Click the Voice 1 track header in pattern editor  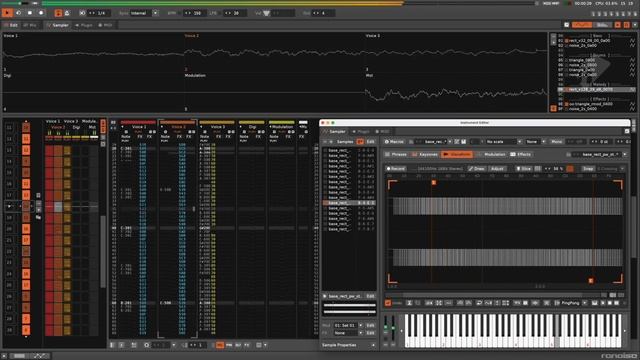[x=138, y=127]
